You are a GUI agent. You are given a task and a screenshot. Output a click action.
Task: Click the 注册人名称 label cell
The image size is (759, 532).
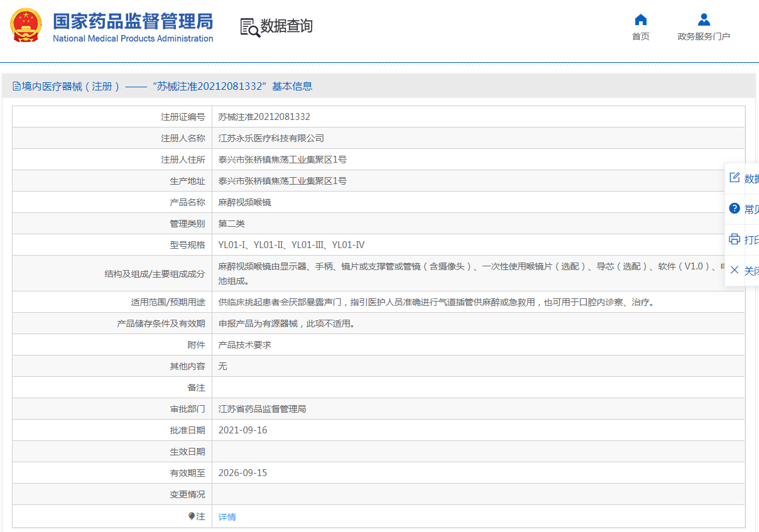(x=112, y=138)
